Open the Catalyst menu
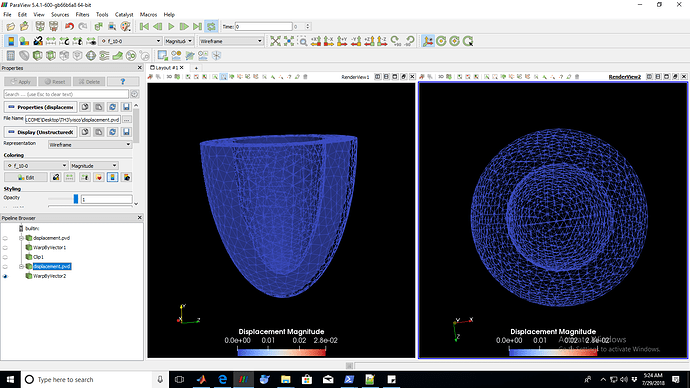This screenshot has width=690, height=388. (x=124, y=15)
